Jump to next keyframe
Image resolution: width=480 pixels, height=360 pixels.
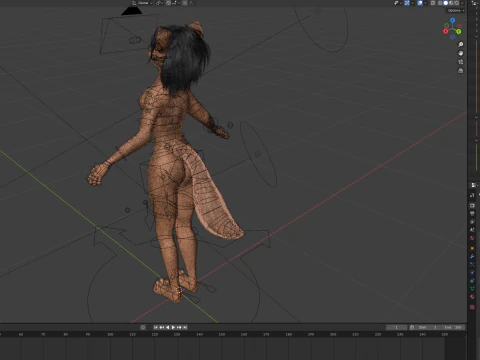coord(179,327)
